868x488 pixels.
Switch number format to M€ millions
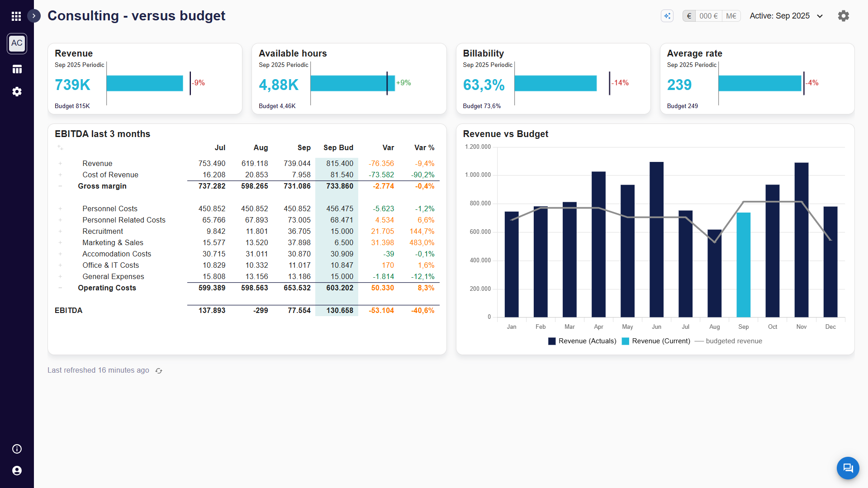[x=731, y=16]
